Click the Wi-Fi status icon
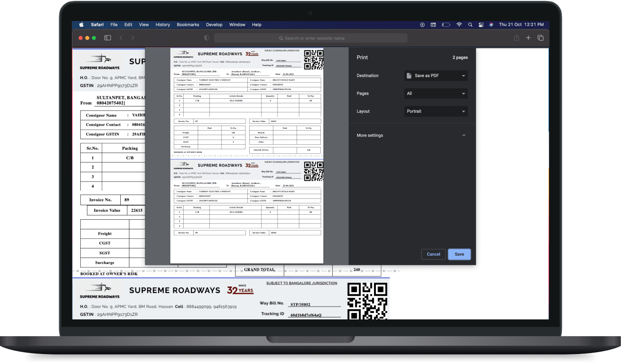The image size is (621, 364). coord(459,25)
